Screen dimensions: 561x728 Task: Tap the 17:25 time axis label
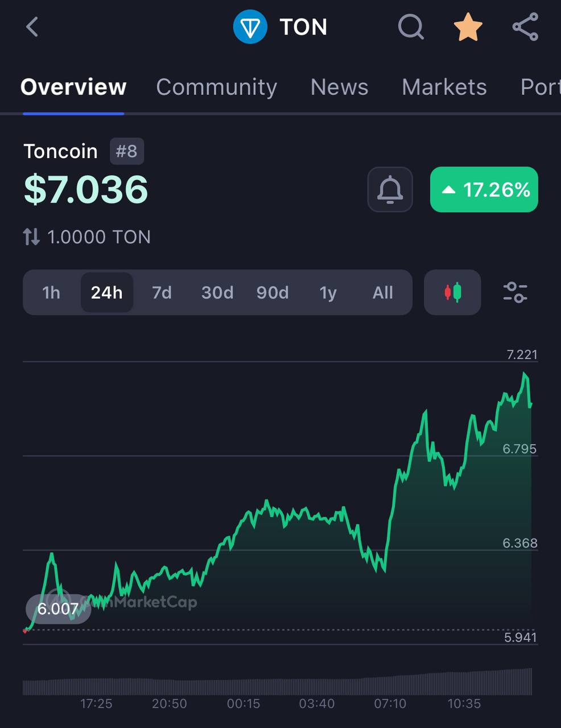pyautogui.click(x=96, y=704)
